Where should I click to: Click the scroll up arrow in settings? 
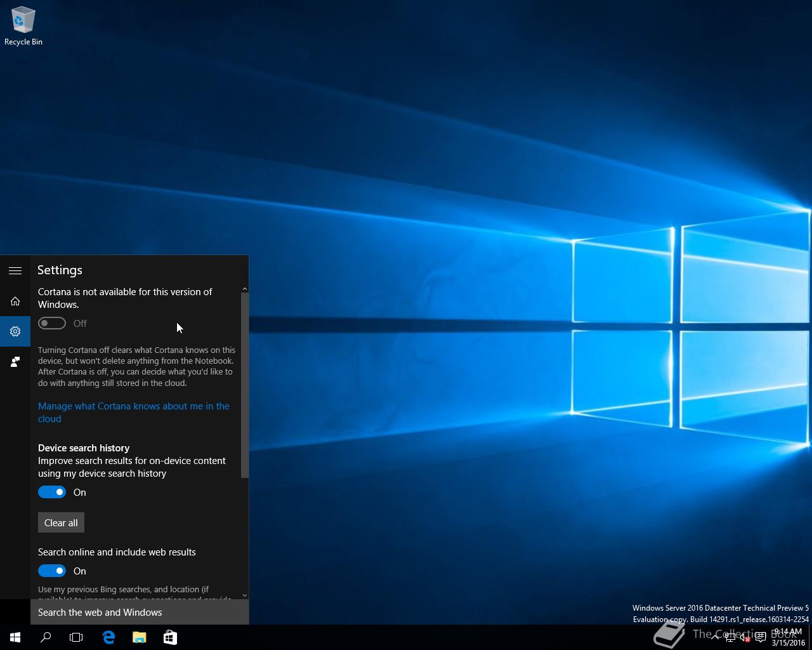tap(245, 289)
